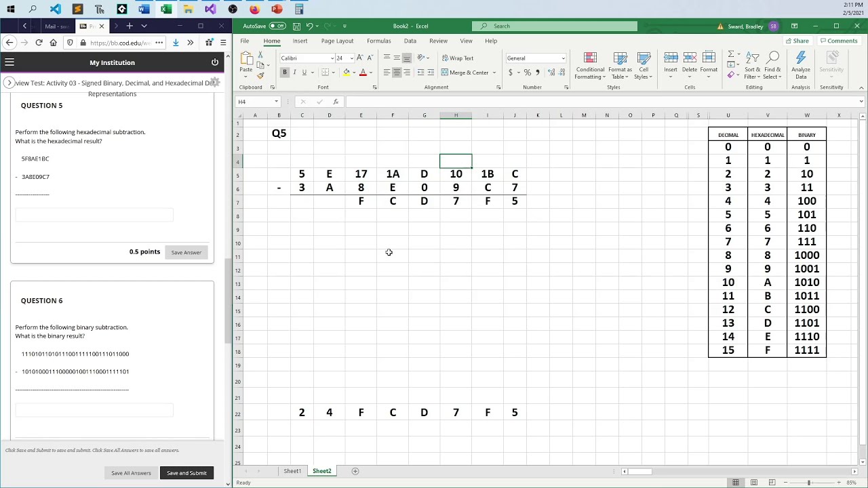Open the Formulas ribbon tab
Screen dimensions: 868x488
point(378,41)
